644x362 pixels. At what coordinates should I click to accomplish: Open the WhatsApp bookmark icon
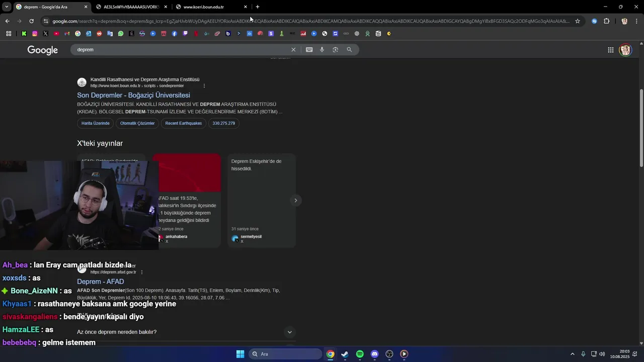pyautogui.click(x=121, y=34)
